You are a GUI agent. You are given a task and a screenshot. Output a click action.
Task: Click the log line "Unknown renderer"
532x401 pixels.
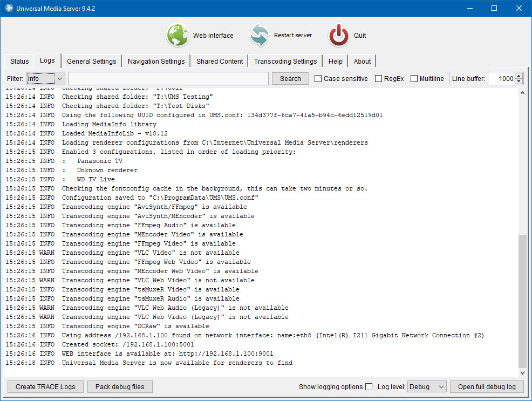tap(72, 170)
